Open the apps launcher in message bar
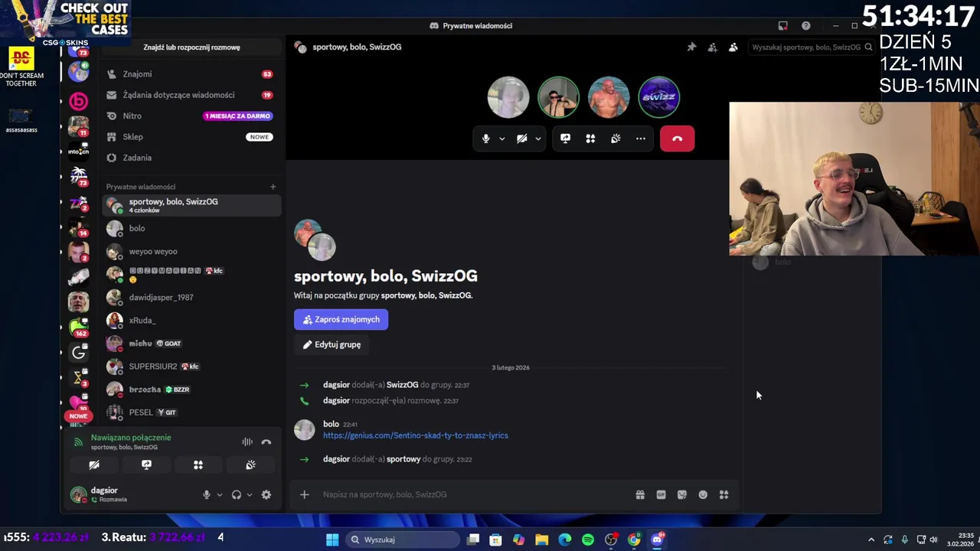 [724, 494]
